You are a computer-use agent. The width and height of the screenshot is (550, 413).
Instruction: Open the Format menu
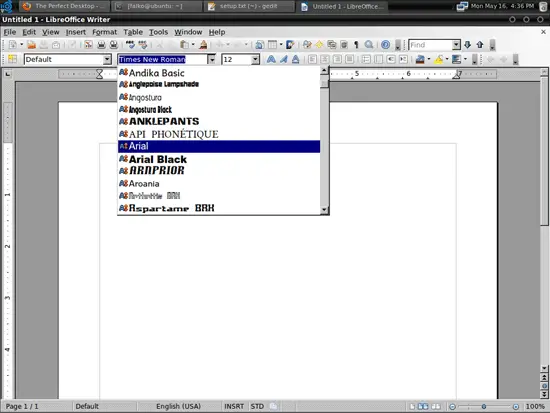coord(105,32)
